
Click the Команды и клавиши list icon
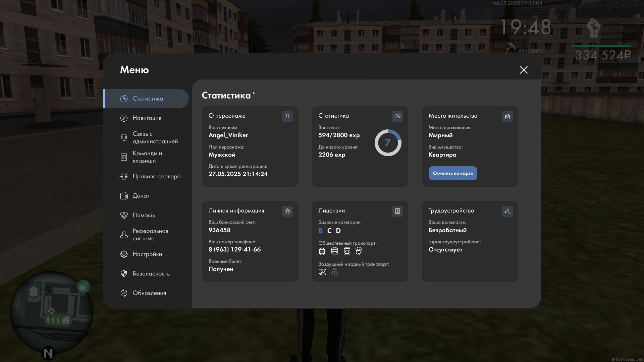(124, 157)
